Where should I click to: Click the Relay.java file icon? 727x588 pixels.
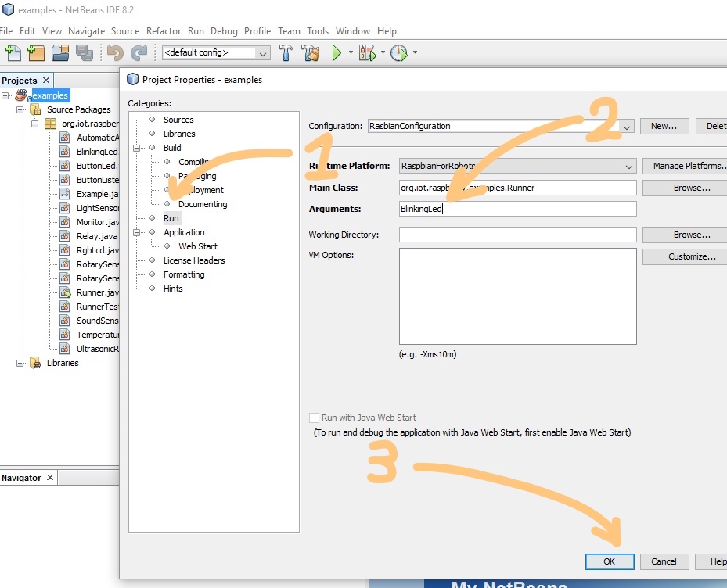(x=65, y=236)
